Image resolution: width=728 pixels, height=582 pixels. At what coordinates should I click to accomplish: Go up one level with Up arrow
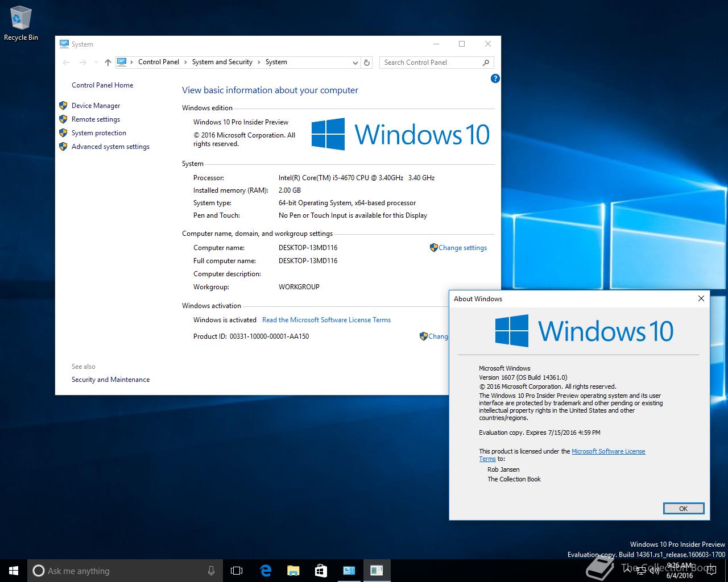[x=108, y=63]
